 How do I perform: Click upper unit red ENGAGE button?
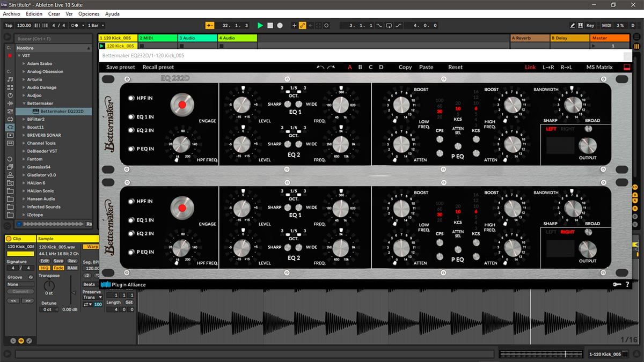tap(182, 105)
